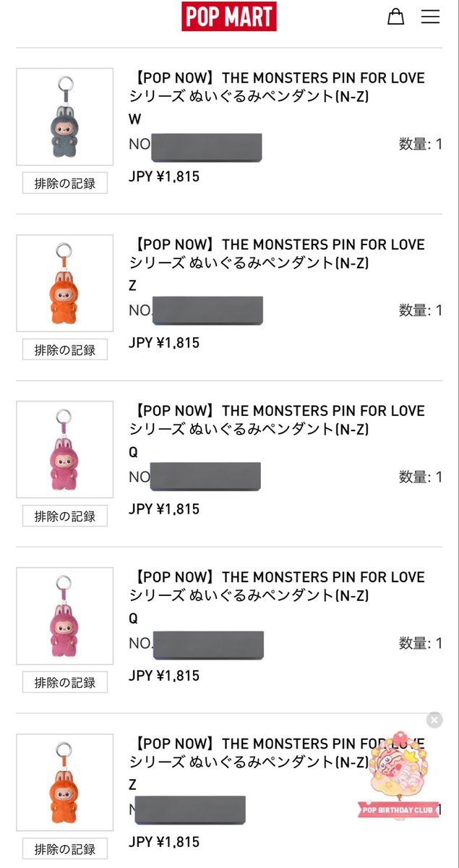Open the product title of the first Z item
The height and width of the screenshot is (868, 459).
pyautogui.click(x=276, y=253)
